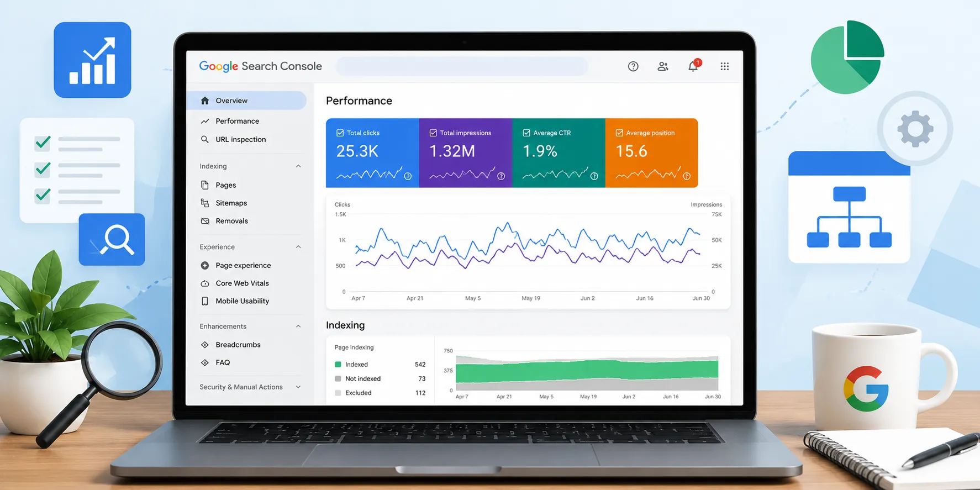Click the Core Web Vitals gauge icon
Screen dimensions: 980x490
point(205,283)
